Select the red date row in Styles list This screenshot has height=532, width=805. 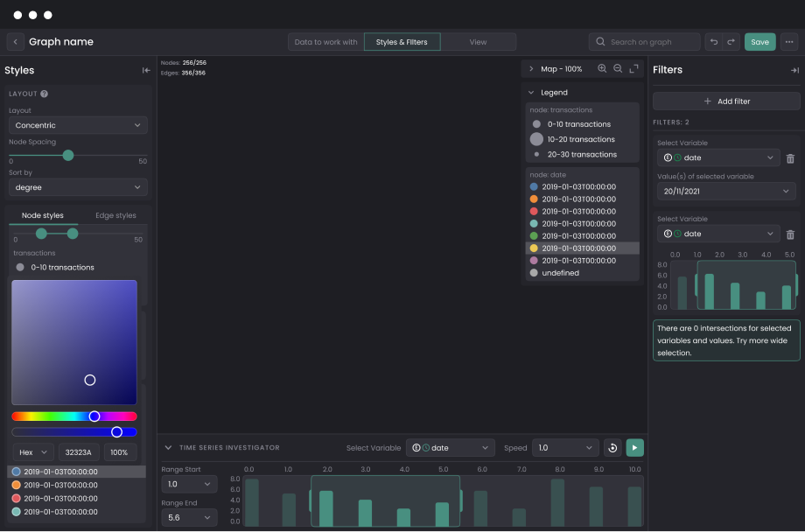[76, 498]
